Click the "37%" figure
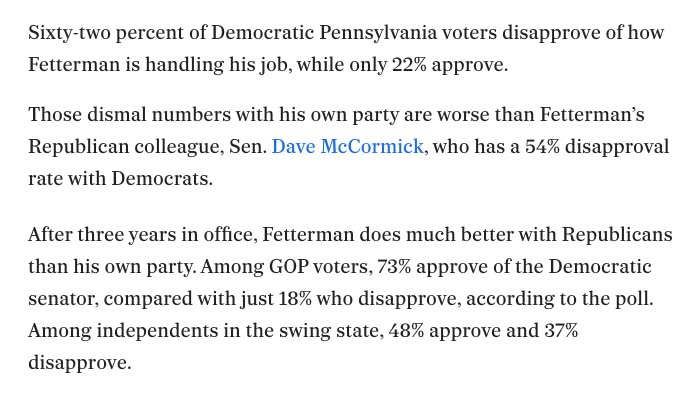Image resolution: width=697 pixels, height=403 pixels. tap(557, 331)
